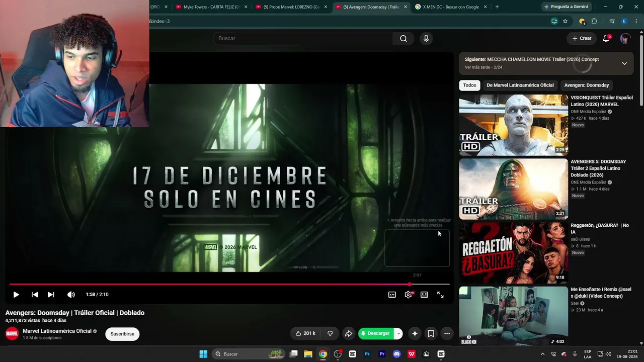Focus the YouTube Buscar search field
This screenshot has width=644, height=362.
click(303, 38)
